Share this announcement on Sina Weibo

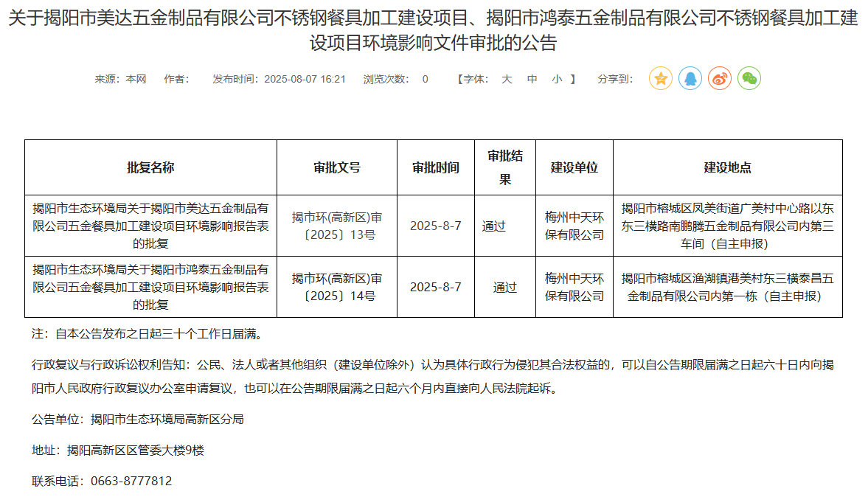coord(719,78)
